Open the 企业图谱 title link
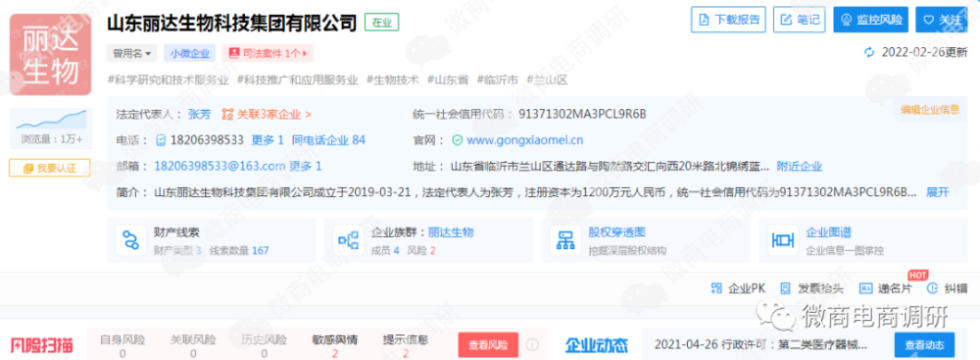This screenshot has height=360, width=980. [828, 232]
